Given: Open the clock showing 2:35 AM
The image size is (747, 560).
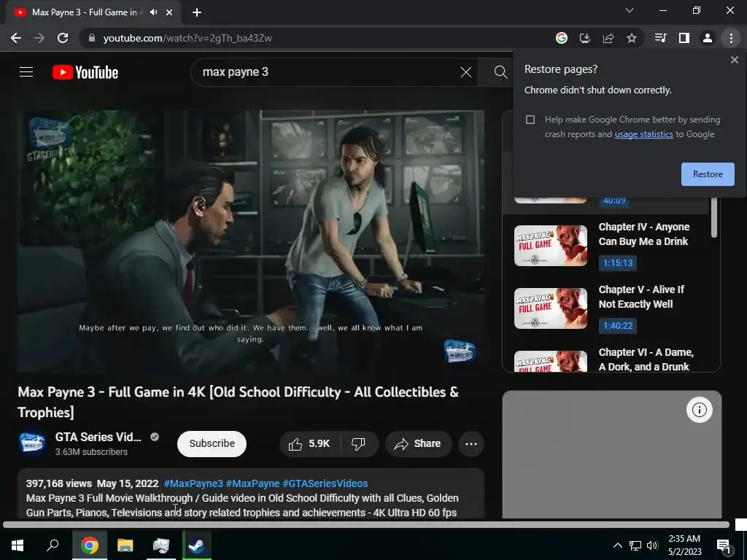Looking at the screenshot, I should [684, 545].
